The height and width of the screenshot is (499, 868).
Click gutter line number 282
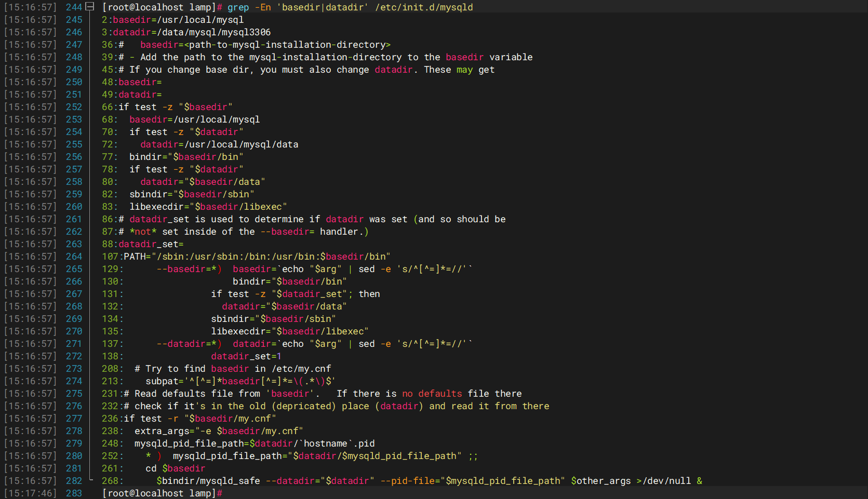[x=74, y=481]
